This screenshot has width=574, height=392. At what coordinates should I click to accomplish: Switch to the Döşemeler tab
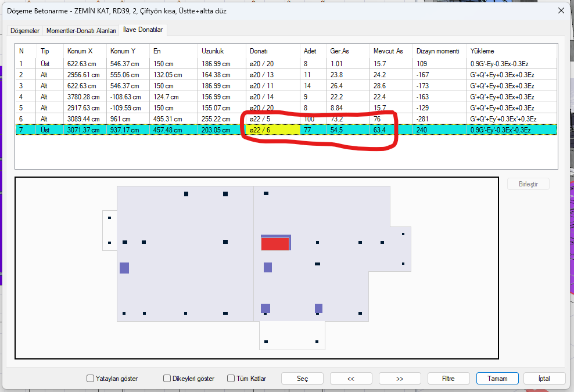tap(24, 31)
